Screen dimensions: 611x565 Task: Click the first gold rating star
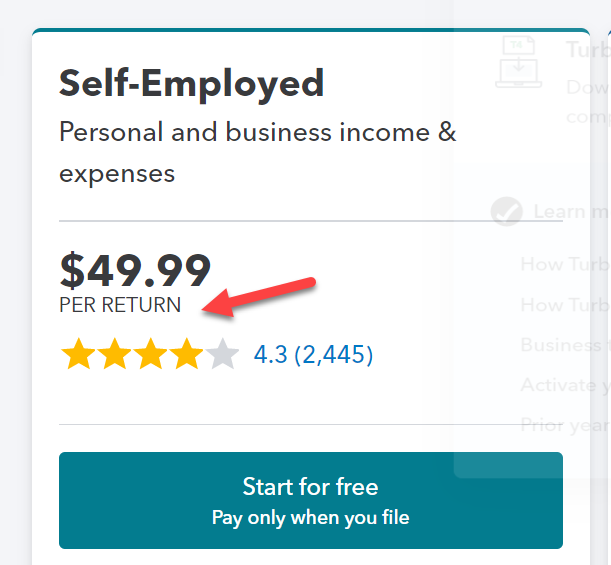coord(78,354)
